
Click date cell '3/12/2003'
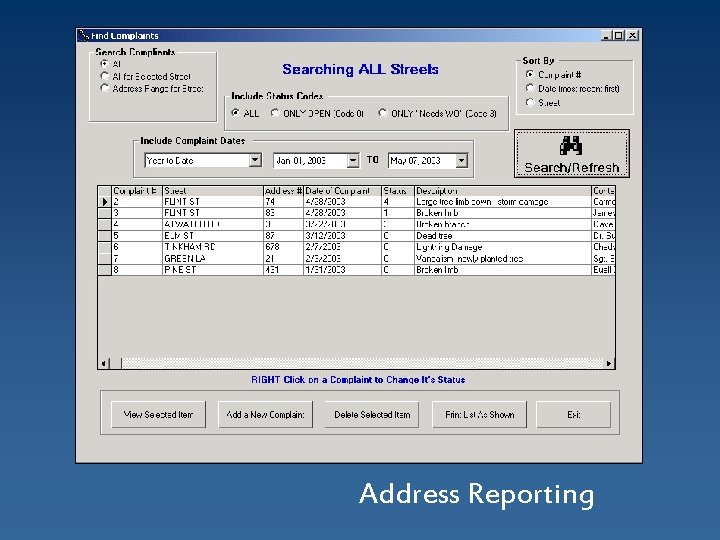(x=343, y=236)
